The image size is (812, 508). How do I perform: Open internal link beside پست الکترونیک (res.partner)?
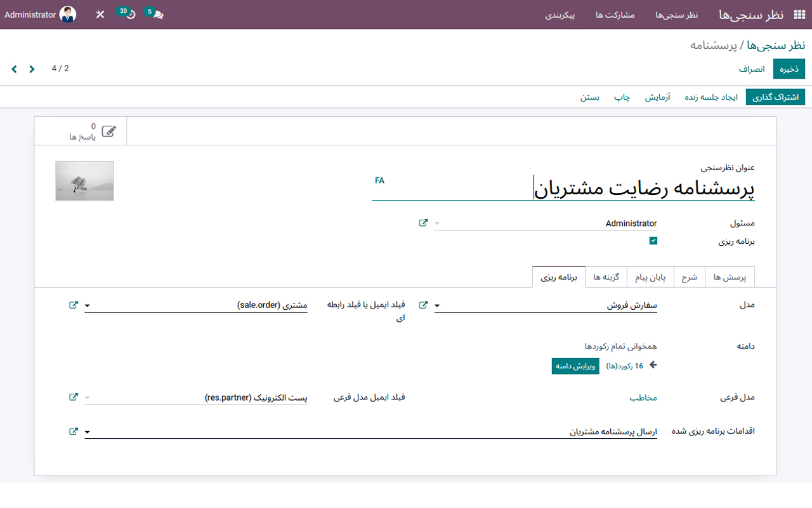pos(72,397)
